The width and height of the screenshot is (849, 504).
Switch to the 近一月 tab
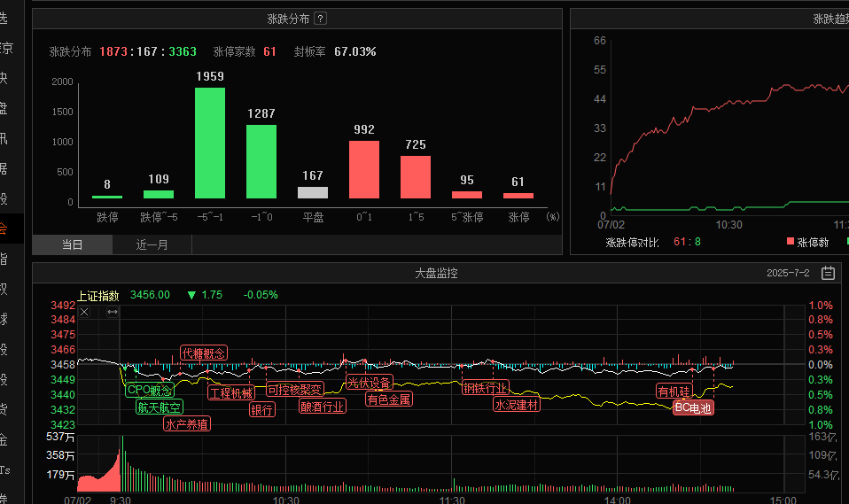[x=152, y=244]
